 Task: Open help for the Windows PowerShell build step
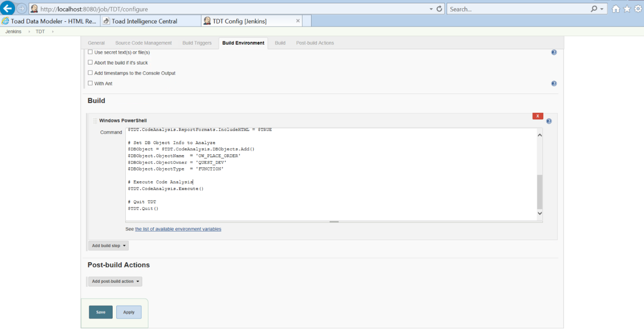[549, 121]
